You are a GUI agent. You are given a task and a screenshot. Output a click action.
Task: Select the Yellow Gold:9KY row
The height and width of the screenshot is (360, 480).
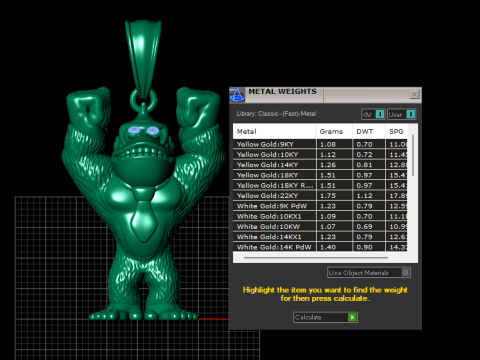pos(320,144)
